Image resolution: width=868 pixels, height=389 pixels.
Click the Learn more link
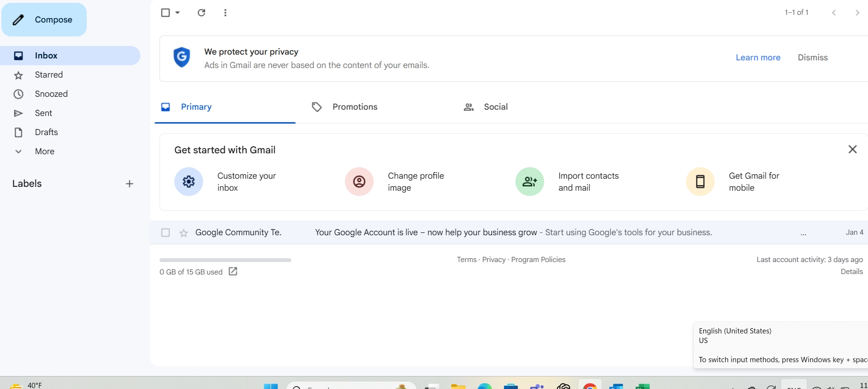coord(758,57)
